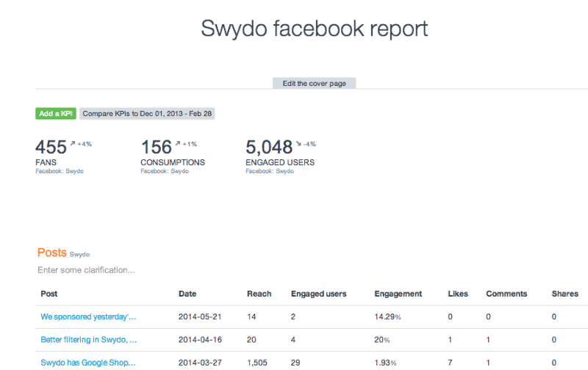
Task: Click the engagement value 14.29%
Action: click(x=388, y=317)
